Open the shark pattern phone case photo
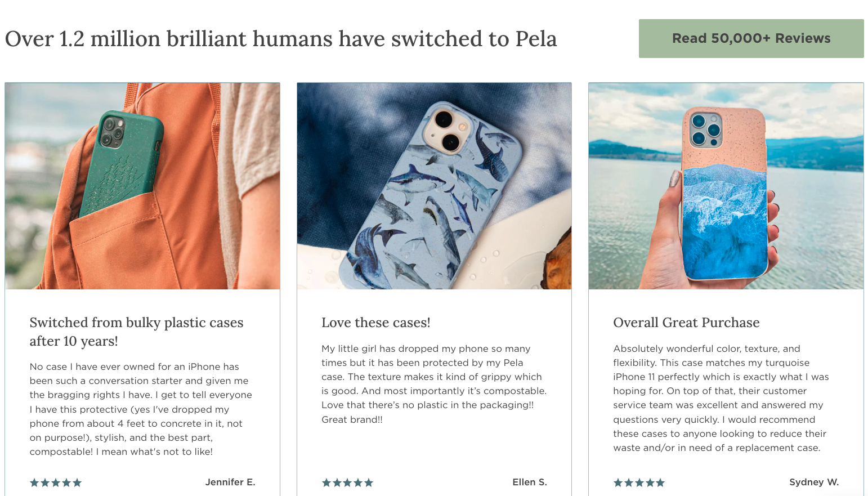This screenshot has width=868, height=496. (x=434, y=186)
